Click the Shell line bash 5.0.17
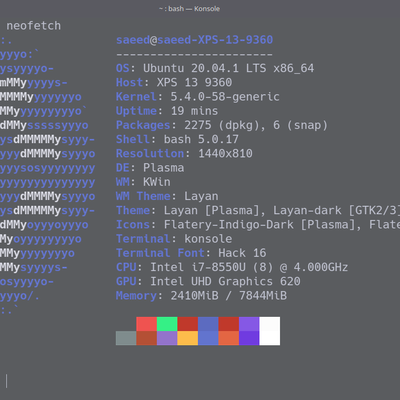The height and width of the screenshot is (400, 400). point(177,139)
